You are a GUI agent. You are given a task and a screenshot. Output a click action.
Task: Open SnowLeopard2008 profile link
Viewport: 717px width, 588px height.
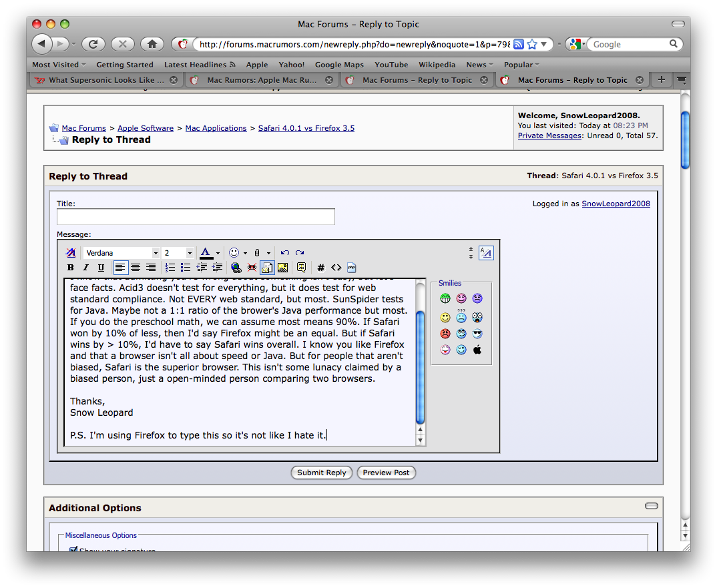tap(616, 204)
